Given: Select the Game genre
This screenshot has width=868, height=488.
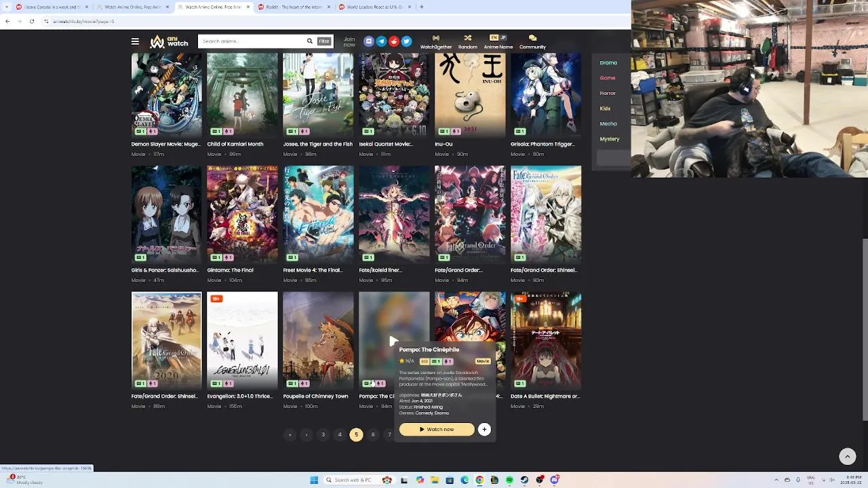Looking at the screenshot, I should point(608,78).
